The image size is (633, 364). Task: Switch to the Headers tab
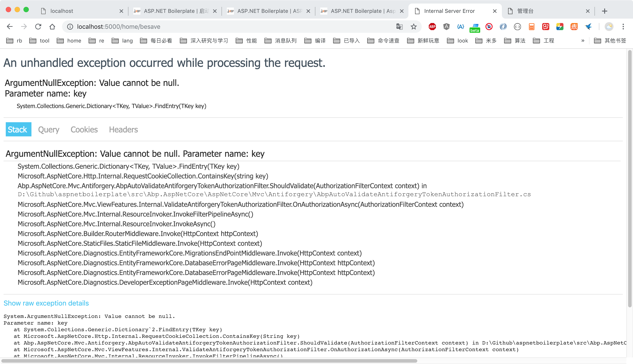(x=123, y=130)
